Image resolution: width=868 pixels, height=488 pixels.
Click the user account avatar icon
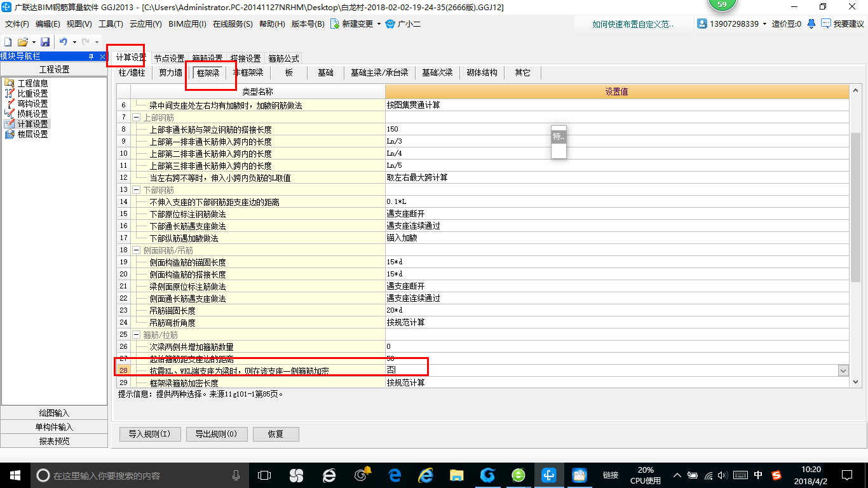[x=702, y=24]
